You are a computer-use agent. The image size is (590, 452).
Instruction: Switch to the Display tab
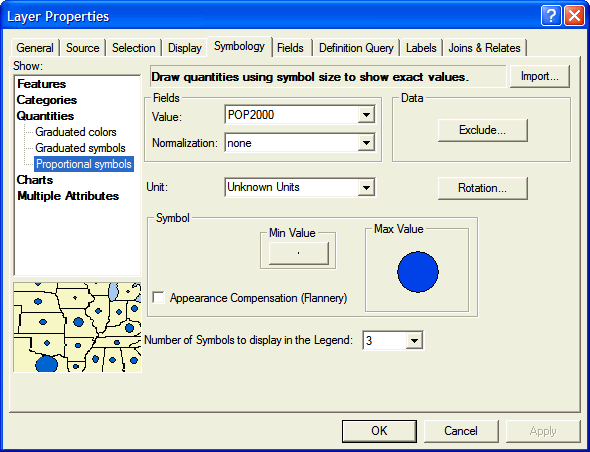184,48
